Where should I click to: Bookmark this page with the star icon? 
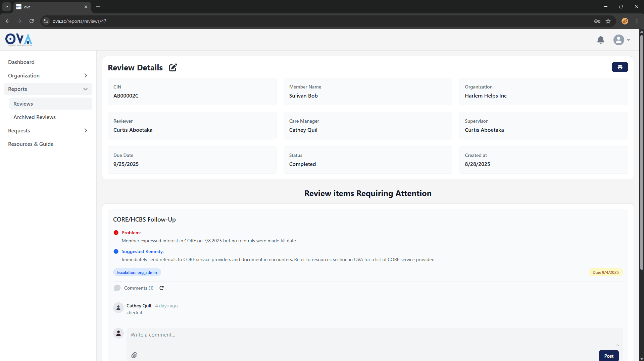point(608,21)
